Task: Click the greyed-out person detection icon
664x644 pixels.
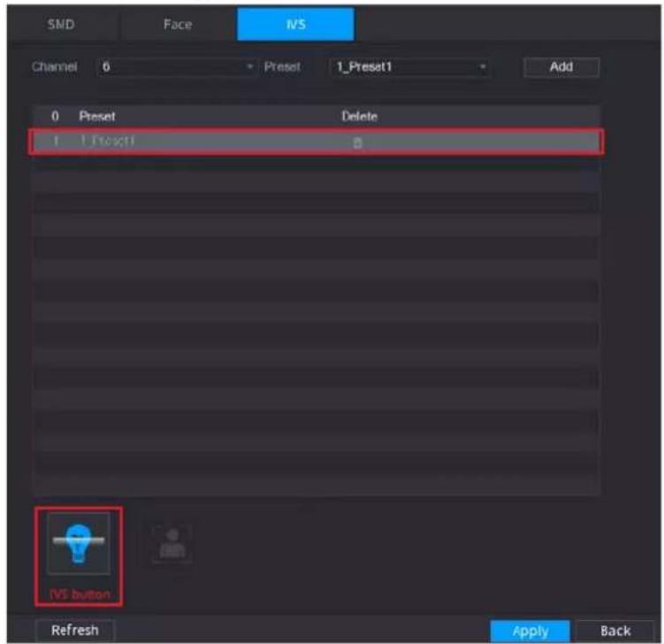Action: (x=172, y=544)
